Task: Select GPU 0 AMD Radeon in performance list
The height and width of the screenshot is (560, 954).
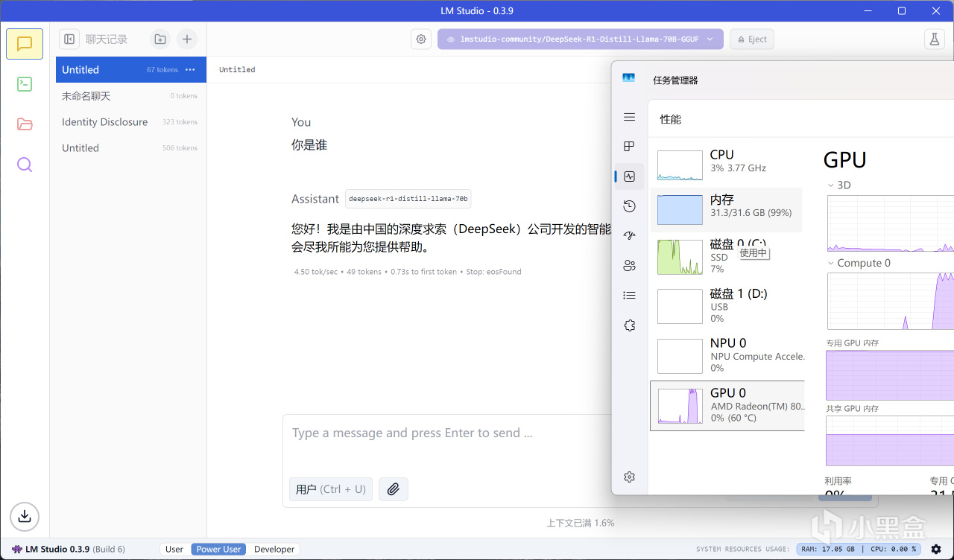Action: (x=727, y=406)
